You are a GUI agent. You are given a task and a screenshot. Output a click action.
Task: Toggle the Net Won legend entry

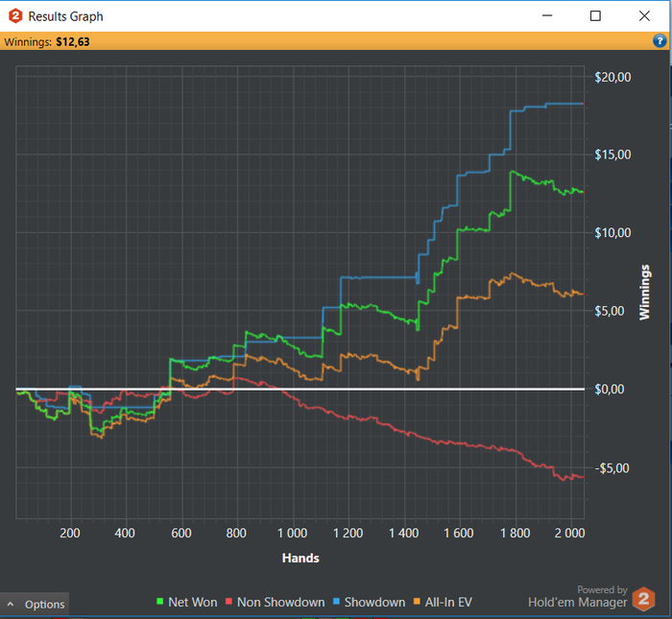pyautogui.click(x=187, y=602)
